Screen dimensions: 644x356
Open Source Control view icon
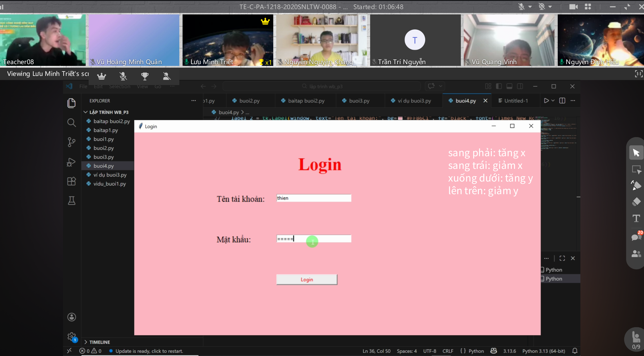pyautogui.click(x=71, y=142)
